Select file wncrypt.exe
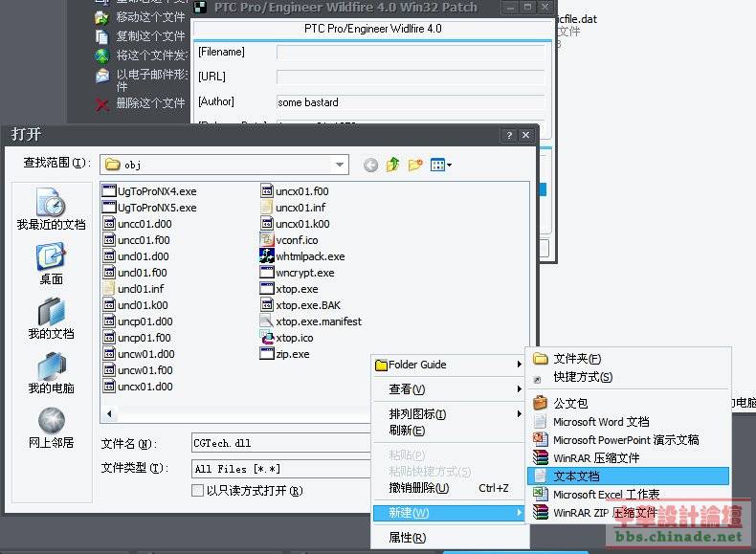Screen dimensions: 756x554 pos(298,273)
